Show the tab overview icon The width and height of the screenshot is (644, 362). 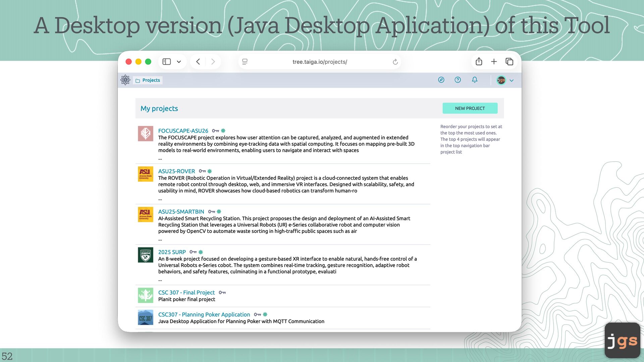(509, 62)
